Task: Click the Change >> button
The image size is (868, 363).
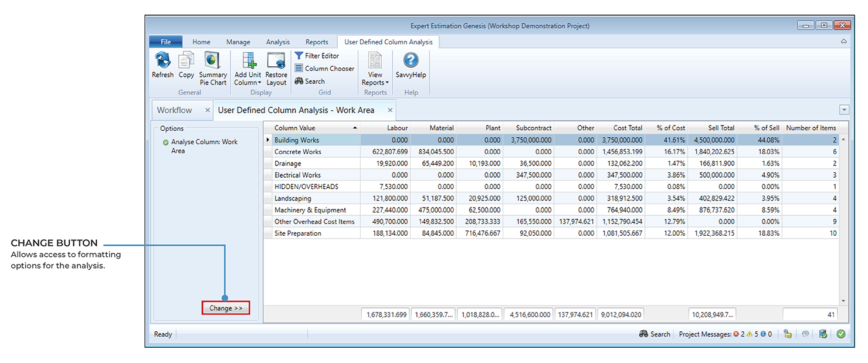Action: click(226, 308)
